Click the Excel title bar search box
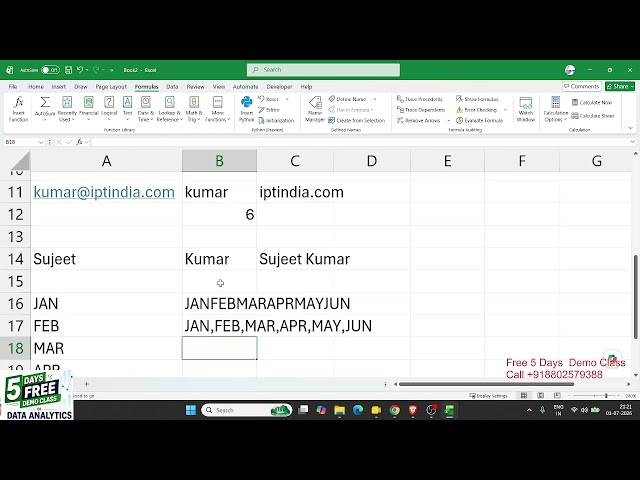 [x=323, y=70]
